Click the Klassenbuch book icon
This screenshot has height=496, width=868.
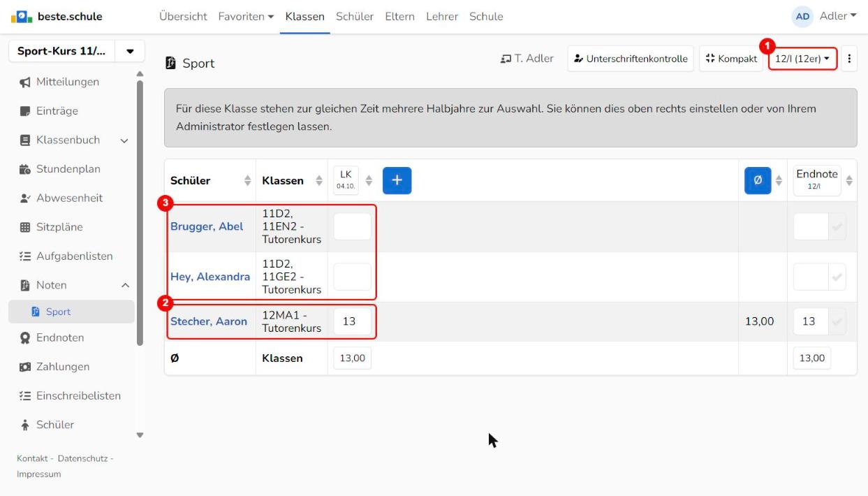[25, 140]
